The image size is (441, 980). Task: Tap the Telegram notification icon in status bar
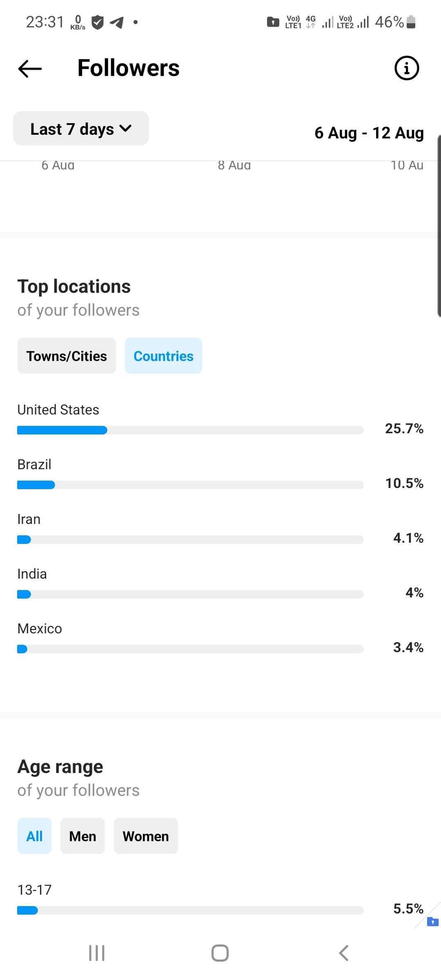(x=117, y=22)
